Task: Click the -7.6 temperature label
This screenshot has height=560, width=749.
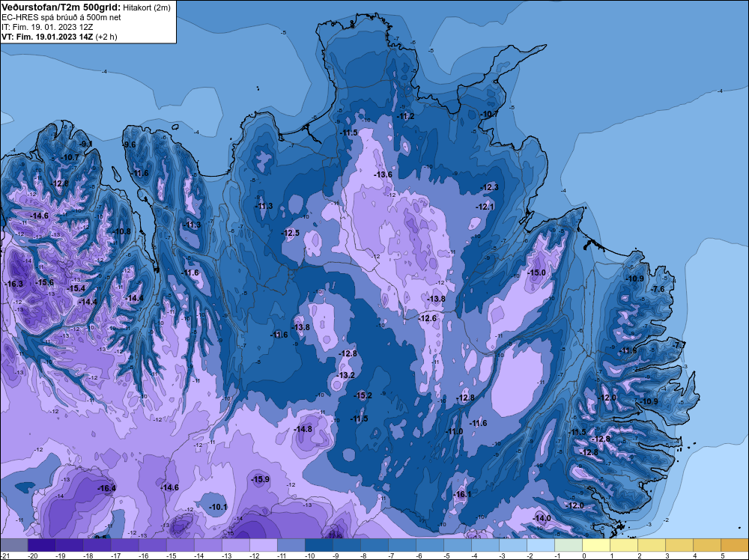Action: pyautogui.click(x=658, y=289)
